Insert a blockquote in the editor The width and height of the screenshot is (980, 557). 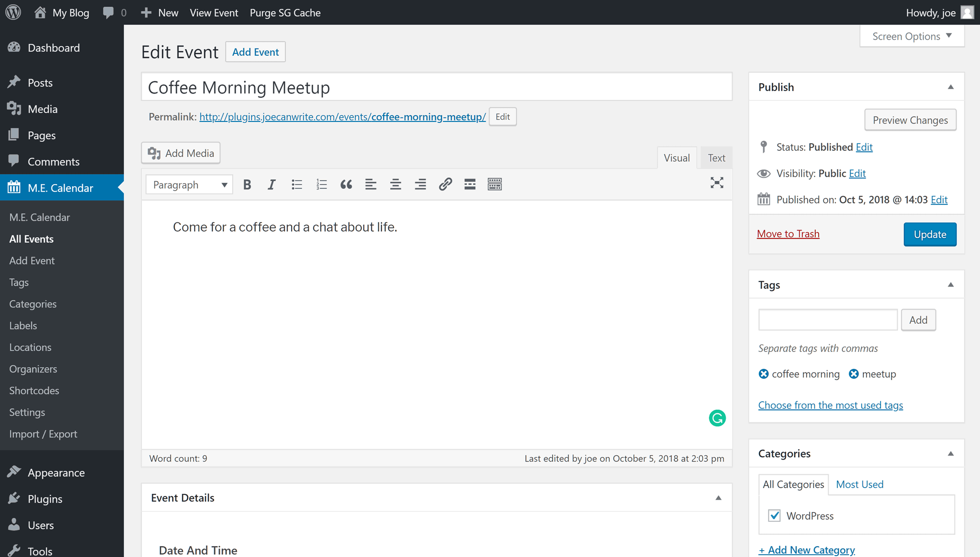click(x=346, y=185)
